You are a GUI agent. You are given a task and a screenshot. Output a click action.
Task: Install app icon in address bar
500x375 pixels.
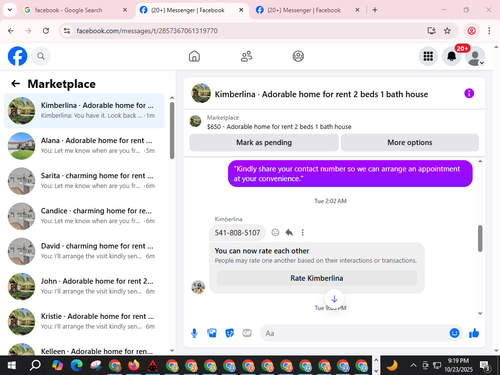pyautogui.click(x=431, y=31)
